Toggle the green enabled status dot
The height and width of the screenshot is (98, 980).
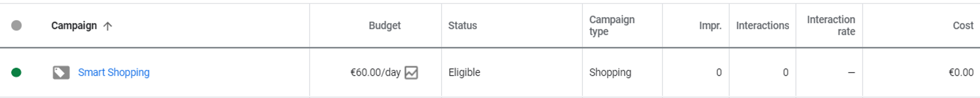point(16,72)
